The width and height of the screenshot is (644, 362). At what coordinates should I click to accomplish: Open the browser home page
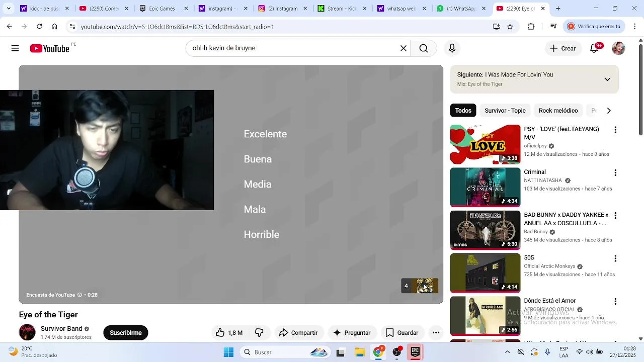tap(54, 27)
